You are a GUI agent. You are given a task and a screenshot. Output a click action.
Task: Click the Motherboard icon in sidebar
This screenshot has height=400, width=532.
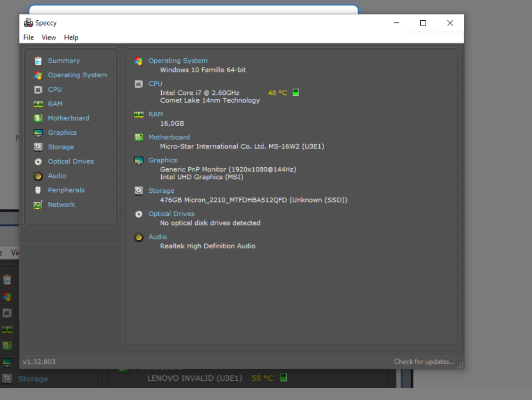click(x=38, y=118)
